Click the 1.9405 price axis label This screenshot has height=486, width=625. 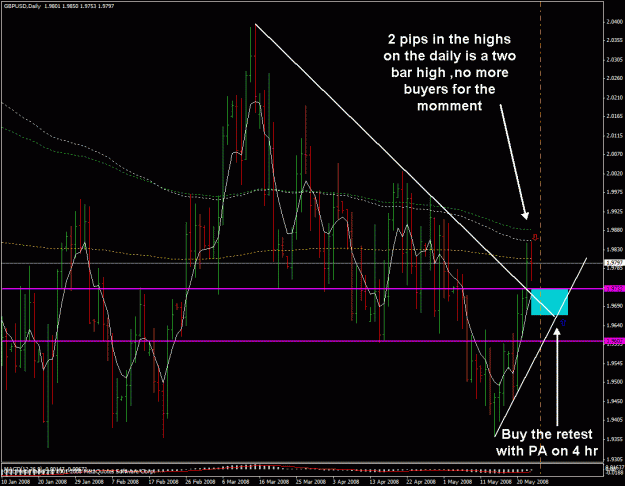pyautogui.click(x=614, y=419)
